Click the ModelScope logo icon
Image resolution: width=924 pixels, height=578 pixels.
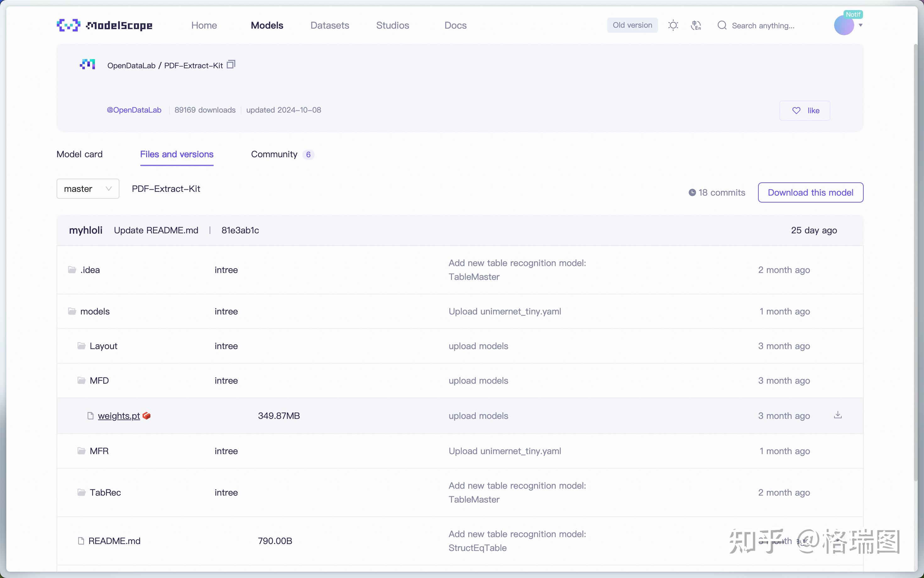[69, 25]
